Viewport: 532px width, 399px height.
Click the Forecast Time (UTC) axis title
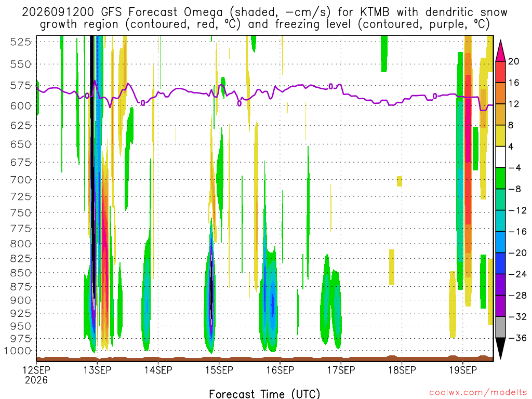[x=264, y=394]
